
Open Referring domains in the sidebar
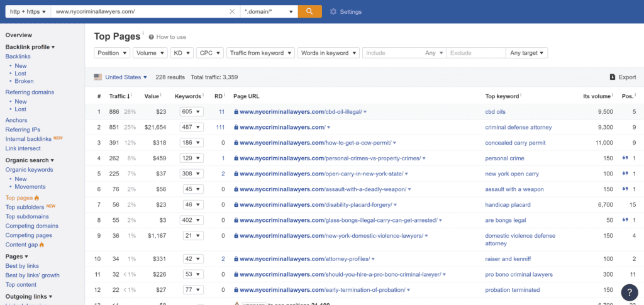click(x=30, y=92)
